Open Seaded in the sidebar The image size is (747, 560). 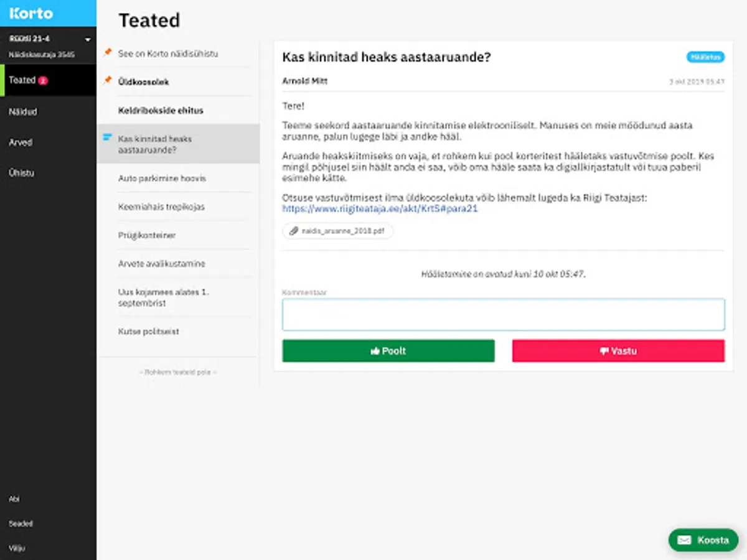tap(21, 524)
